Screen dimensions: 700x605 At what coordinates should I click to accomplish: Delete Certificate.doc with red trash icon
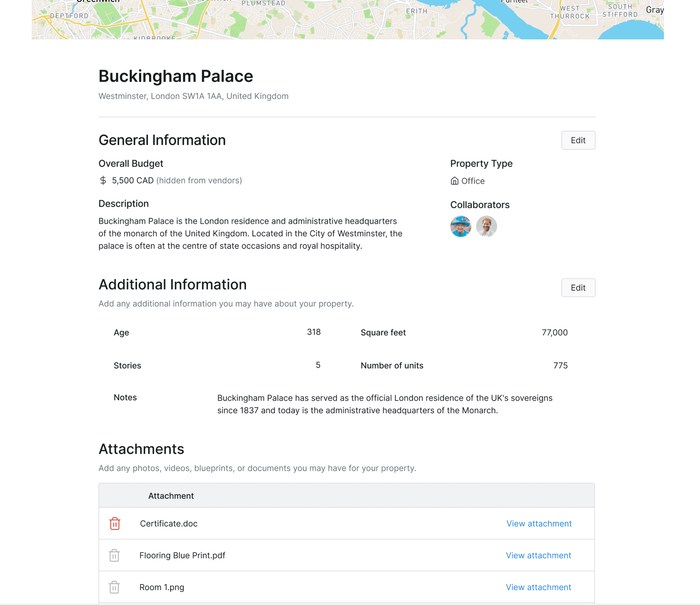(x=115, y=523)
